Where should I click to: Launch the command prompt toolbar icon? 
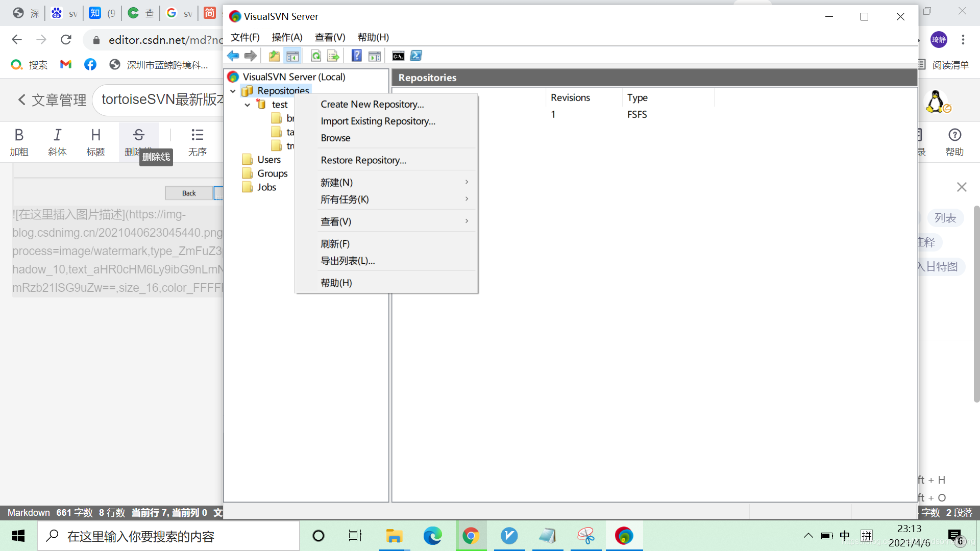click(398, 56)
